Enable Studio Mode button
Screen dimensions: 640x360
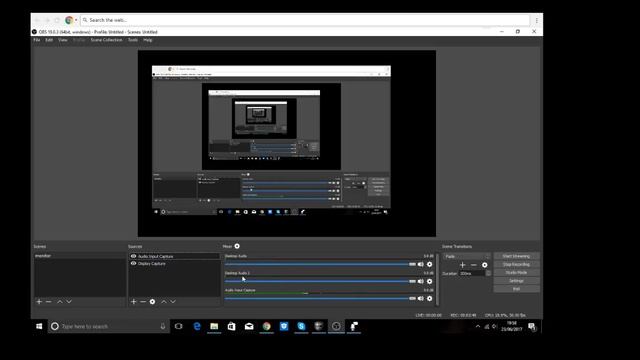[x=516, y=273]
